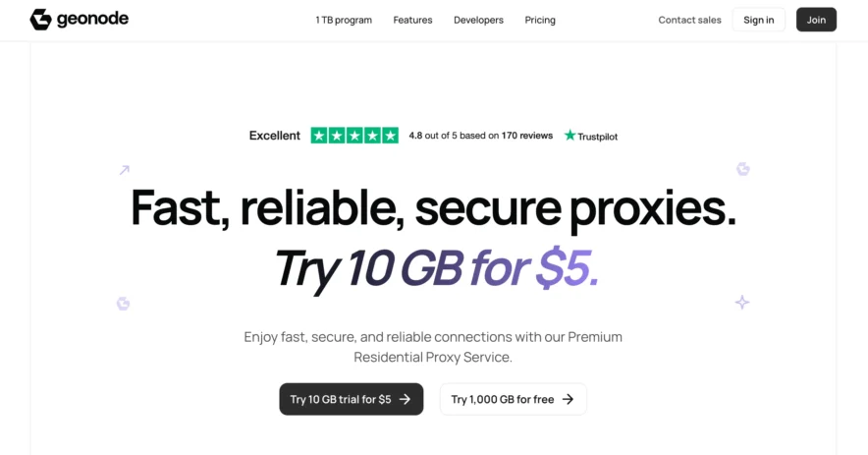
Task: Click the fifth green Trustpilot rating star
Action: [x=390, y=136]
